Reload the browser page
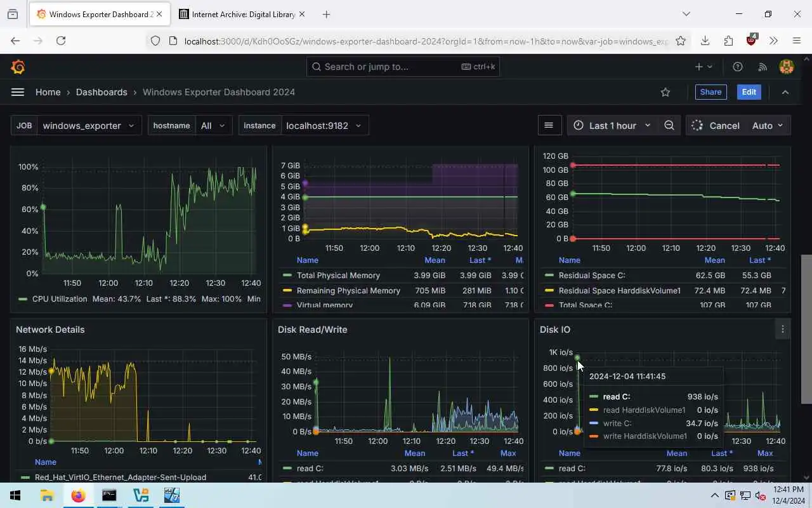 [61, 41]
